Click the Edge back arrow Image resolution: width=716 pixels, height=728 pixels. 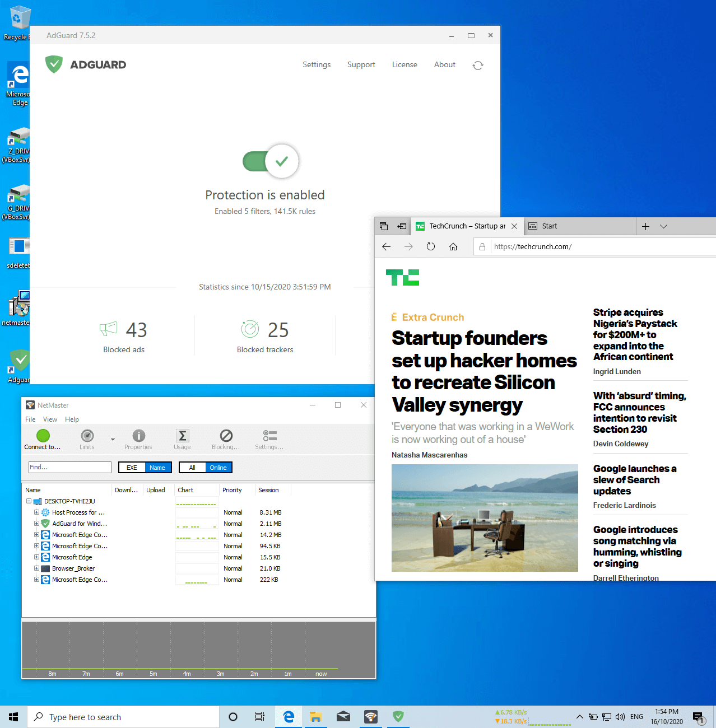click(387, 246)
